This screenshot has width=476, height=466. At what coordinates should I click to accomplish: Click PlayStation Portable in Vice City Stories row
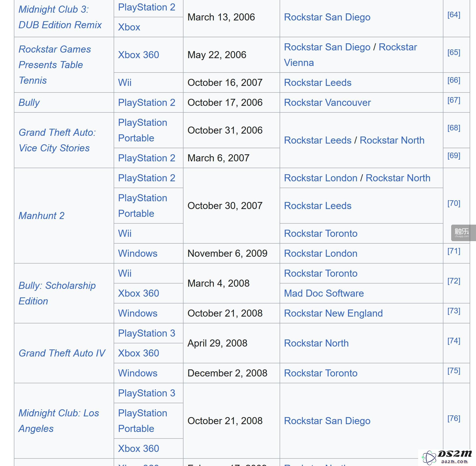tap(142, 130)
